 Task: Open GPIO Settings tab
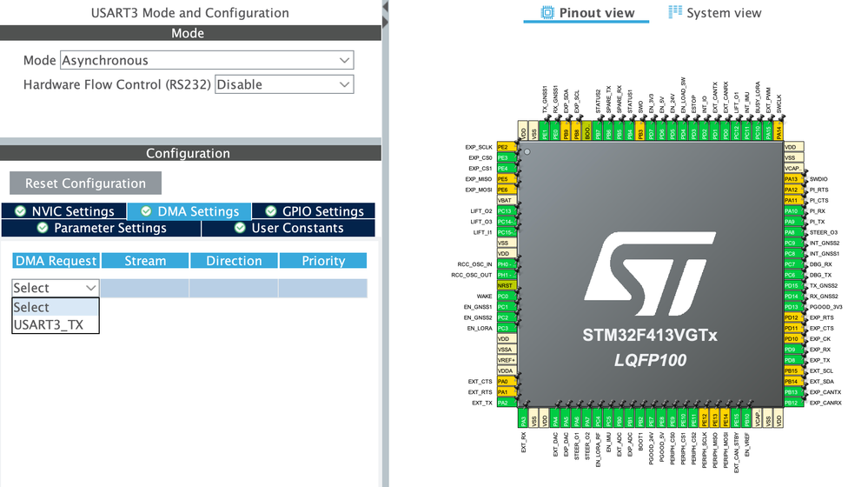tap(314, 211)
